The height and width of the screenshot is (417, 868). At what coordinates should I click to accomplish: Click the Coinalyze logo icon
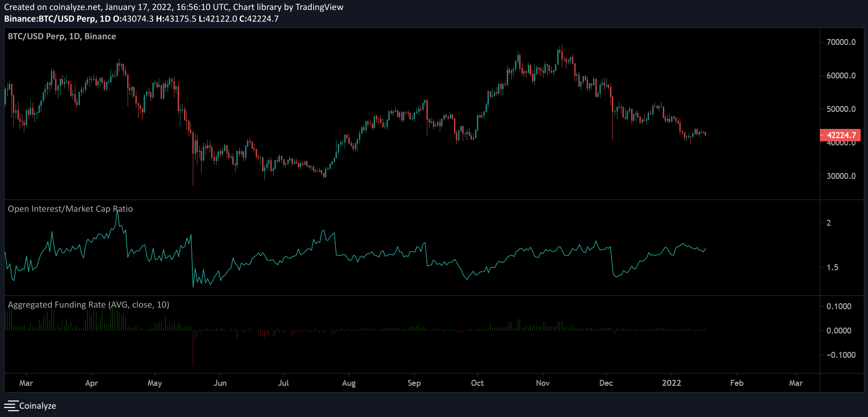coord(11,406)
